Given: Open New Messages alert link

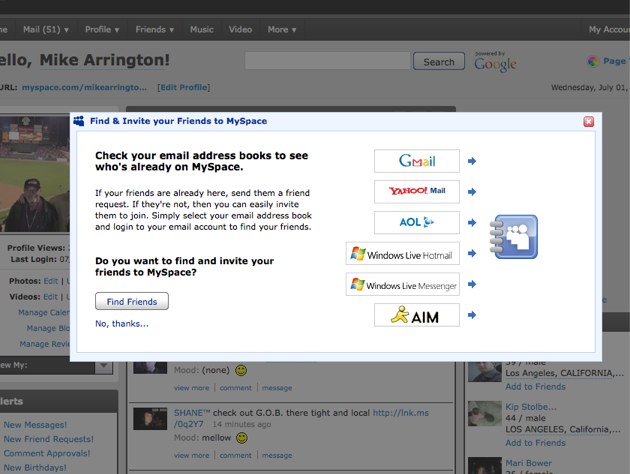Looking at the screenshot, I should pyautogui.click(x=35, y=425).
